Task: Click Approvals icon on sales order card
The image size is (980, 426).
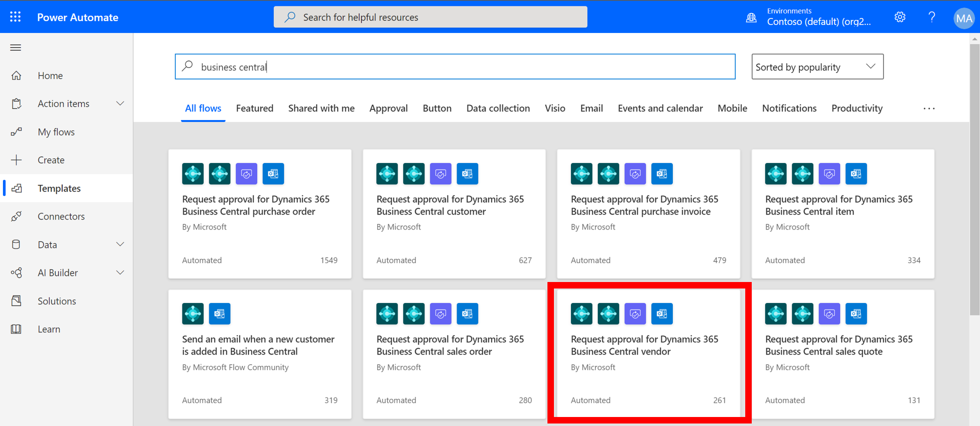Action: click(x=441, y=313)
